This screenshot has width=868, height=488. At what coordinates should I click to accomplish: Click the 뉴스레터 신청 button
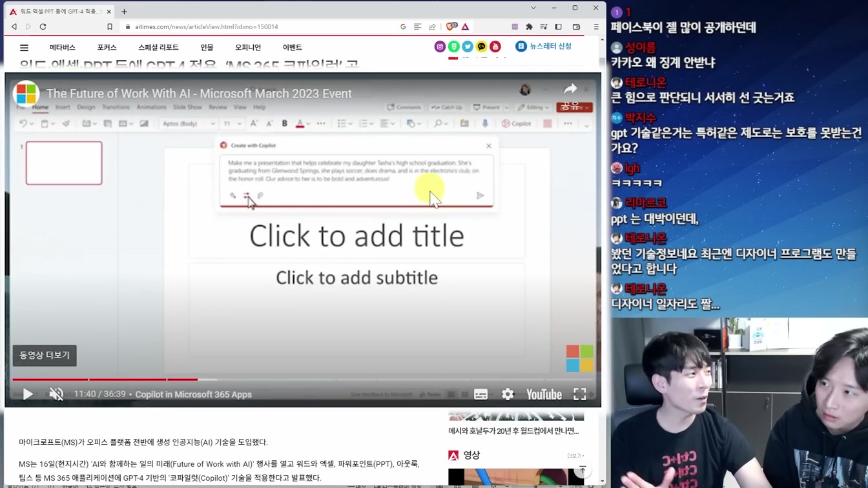click(x=544, y=46)
